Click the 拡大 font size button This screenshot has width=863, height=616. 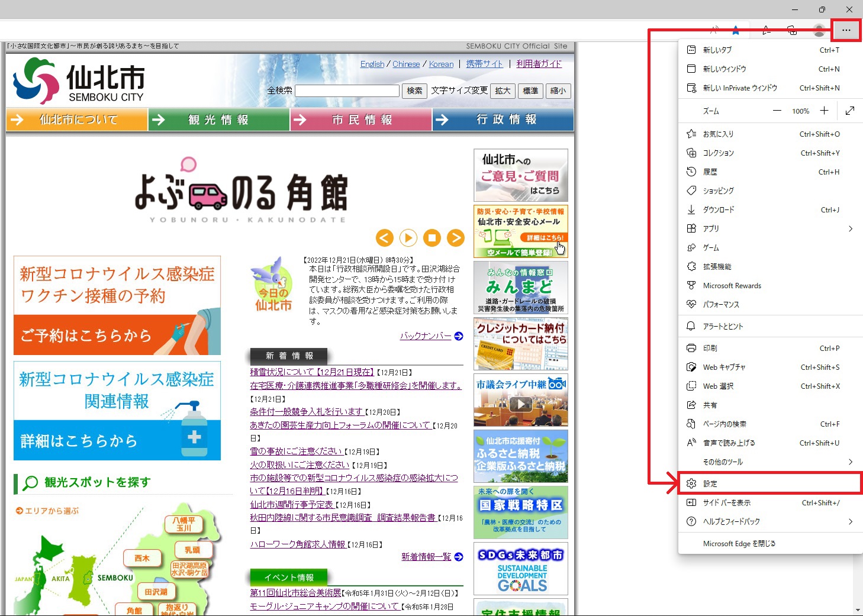[503, 91]
